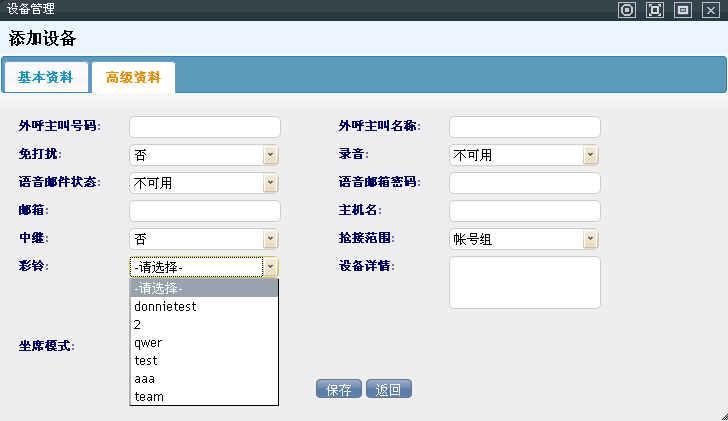
Task: Click inside the 设备详情 text area
Action: tap(525, 283)
